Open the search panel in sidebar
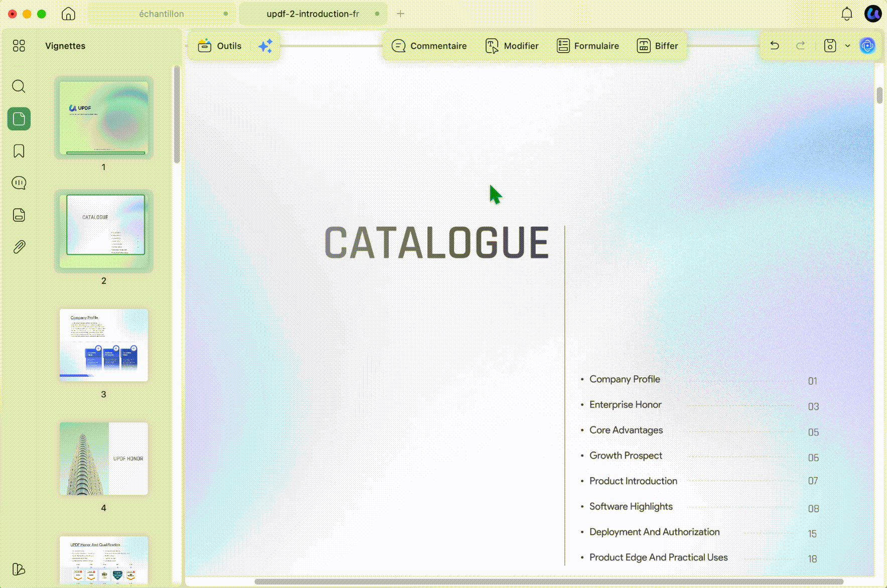The height and width of the screenshot is (588, 887). 19,86
